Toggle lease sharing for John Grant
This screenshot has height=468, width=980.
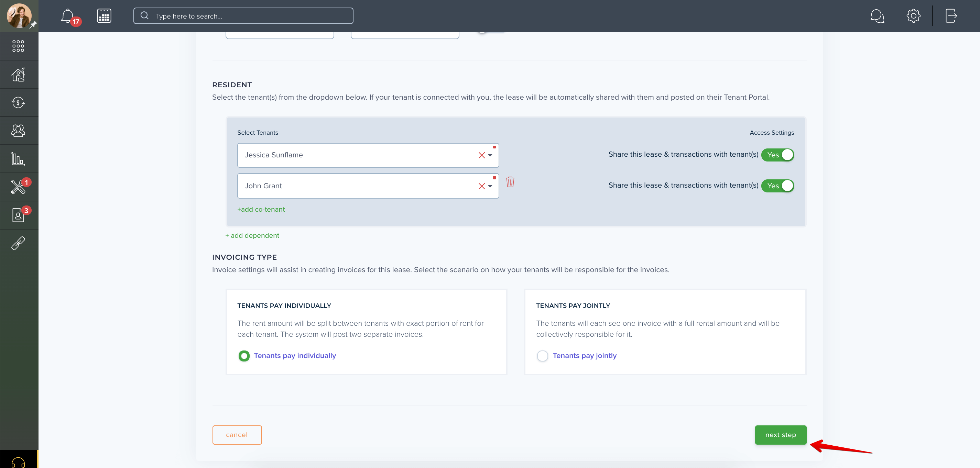(x=777, y=186)
